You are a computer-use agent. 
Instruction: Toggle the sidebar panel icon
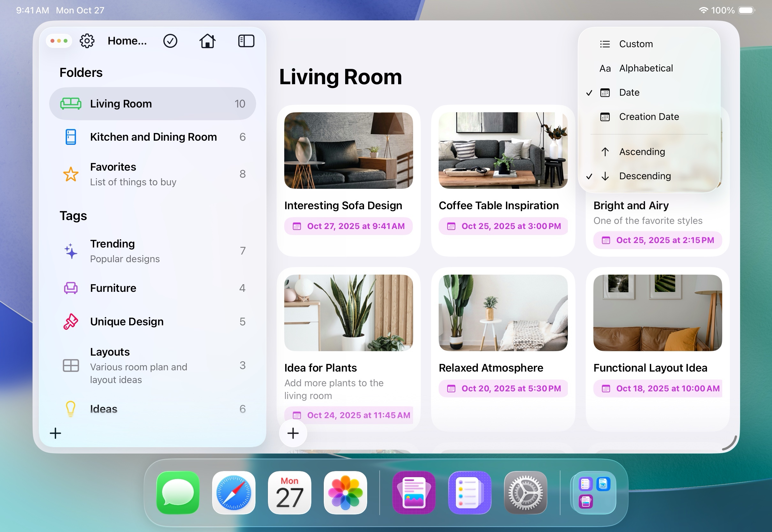pyautogui.click(x=246, y=41)
